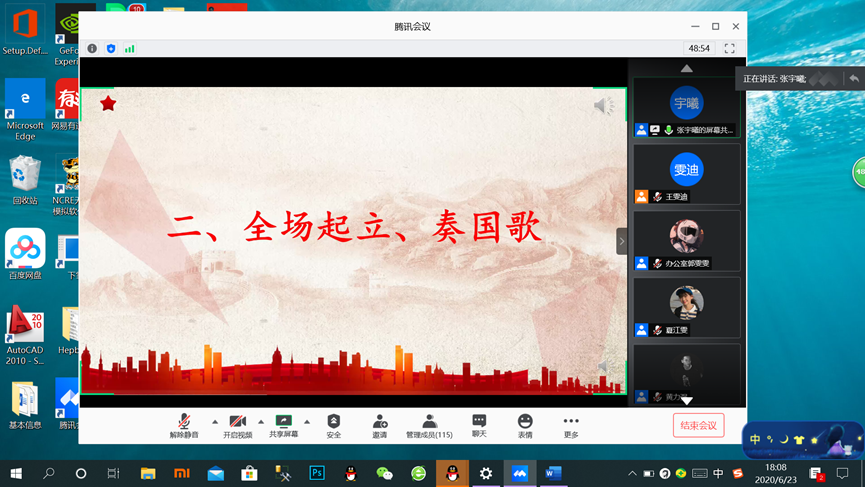This screenshot has height=487, width=865.
Task: Open the 表情 emoji reactions
Action: [525, 426]
